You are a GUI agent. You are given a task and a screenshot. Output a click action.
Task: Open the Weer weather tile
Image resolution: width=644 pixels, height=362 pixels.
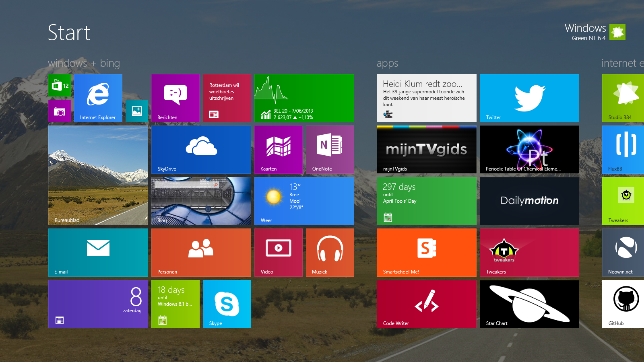click(304, 201)
